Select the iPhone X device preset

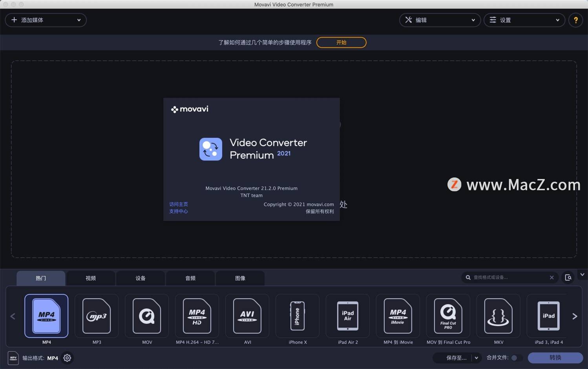(298, 316)
